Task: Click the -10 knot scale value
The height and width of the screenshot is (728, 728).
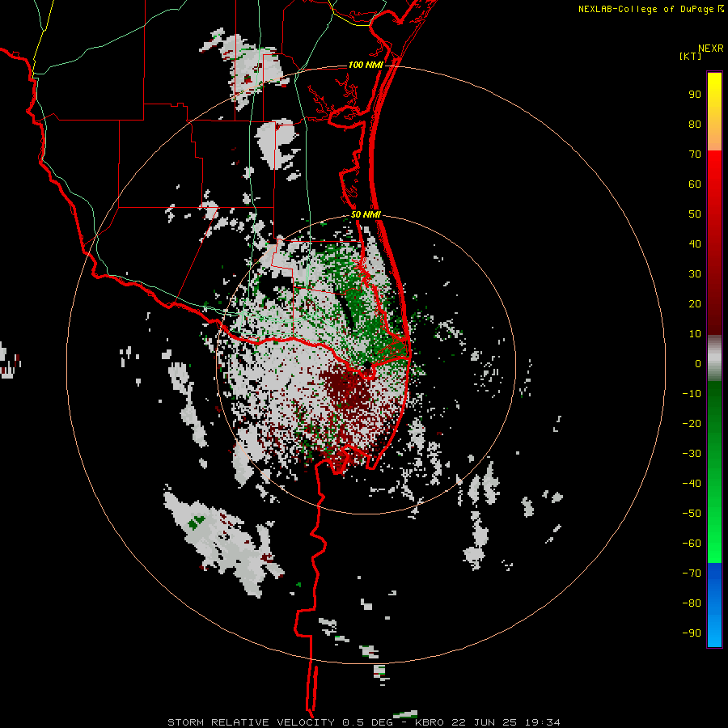Action: point(692,394)
